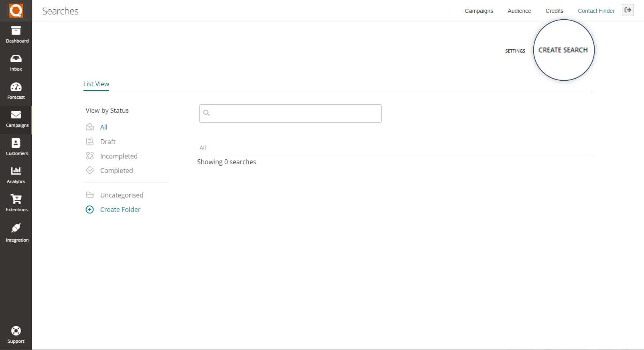Open Support from the sidebar

(16, 335)
